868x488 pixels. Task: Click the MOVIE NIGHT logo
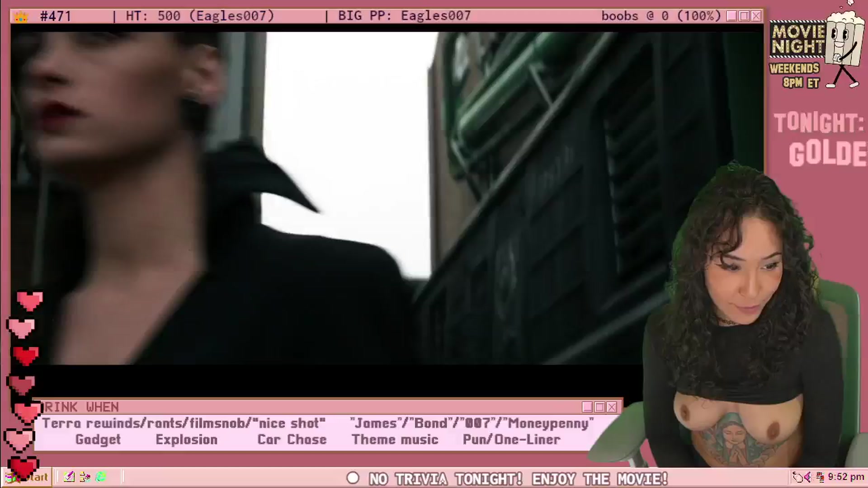(x=798, y=39)
